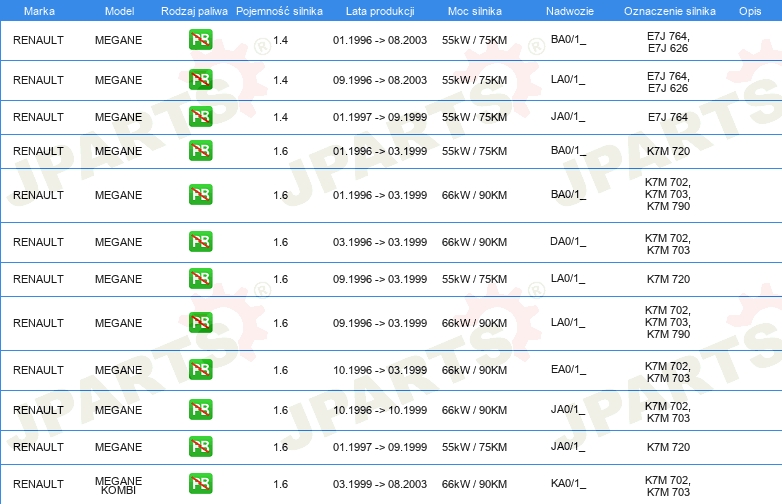This screenshot has width=782, height=504.
Task: Click fuel icon in BA0/1_ K7M 720 row
Action: (x=200, y=150)
